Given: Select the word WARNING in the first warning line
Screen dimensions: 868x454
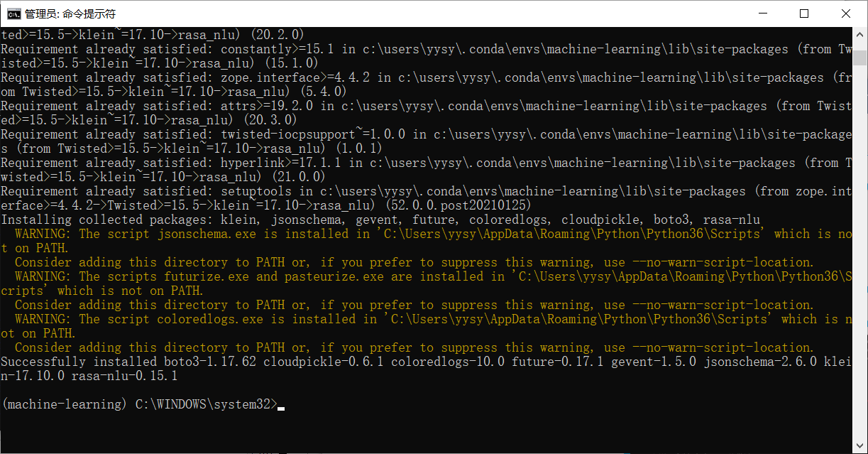Looking at the screenshot, I should [41, 233].
